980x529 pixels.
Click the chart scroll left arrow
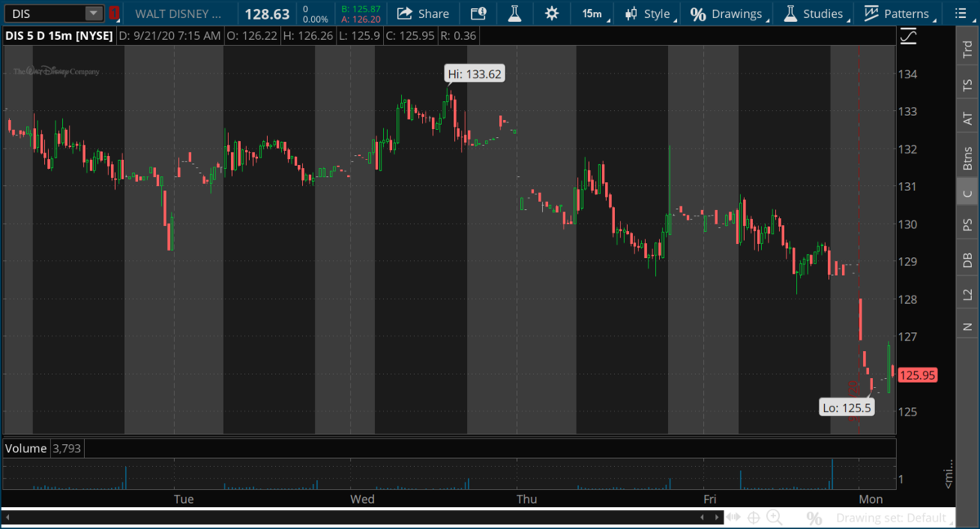(x=702, y=518)
